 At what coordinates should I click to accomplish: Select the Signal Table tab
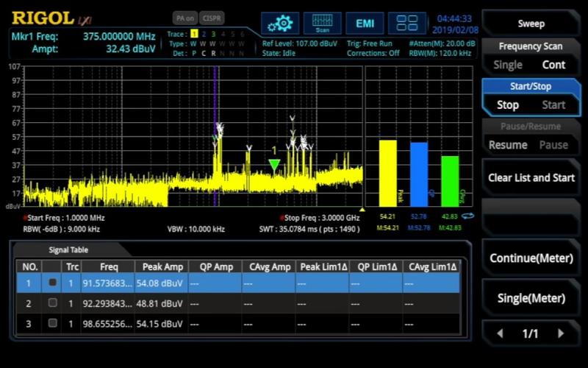click(68, 250)
